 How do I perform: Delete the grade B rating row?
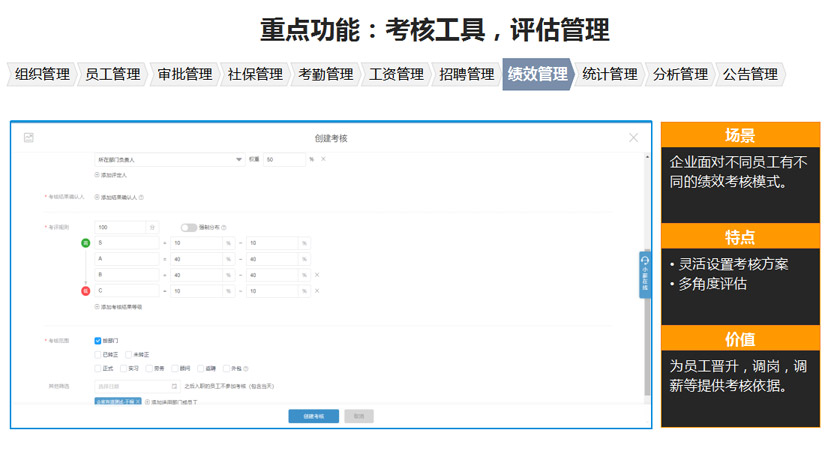tap(317, 275)
